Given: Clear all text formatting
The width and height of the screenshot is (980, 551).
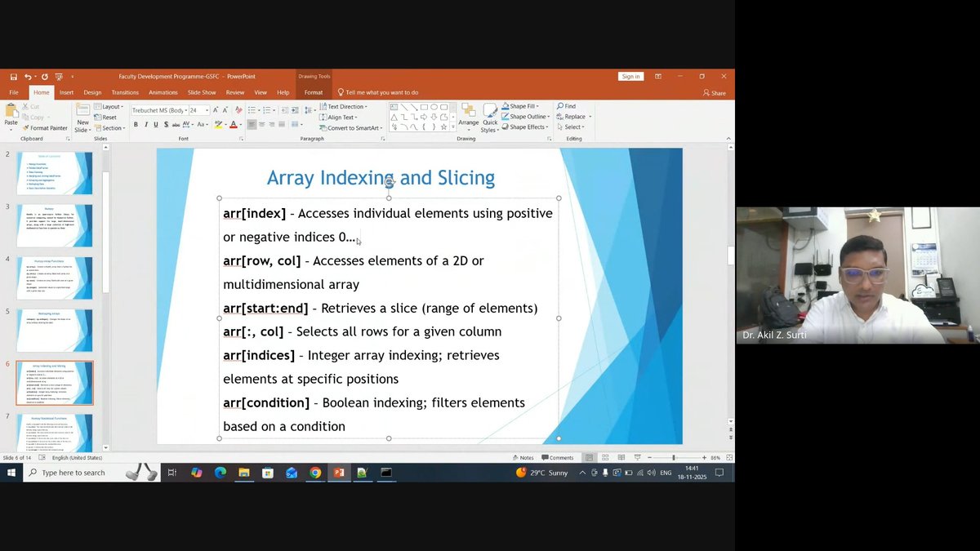Looking at the screenshot, I should 238,110.
